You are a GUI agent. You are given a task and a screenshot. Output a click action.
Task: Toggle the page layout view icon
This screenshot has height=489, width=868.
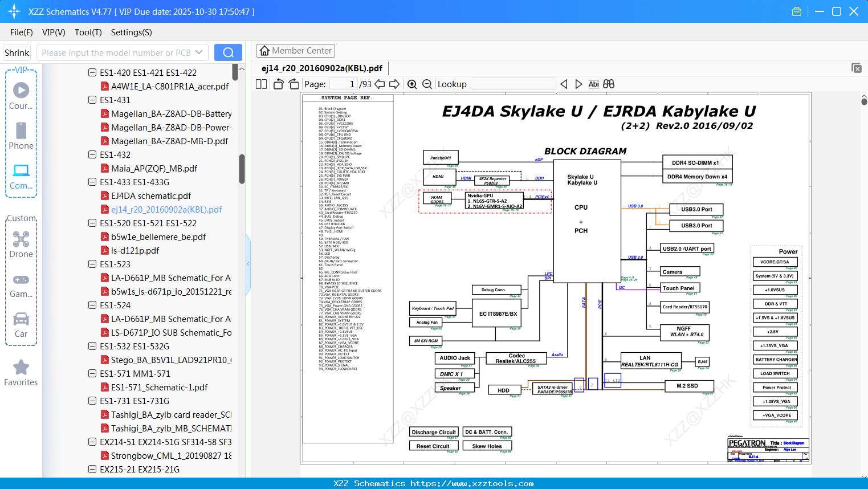(262, 84)
